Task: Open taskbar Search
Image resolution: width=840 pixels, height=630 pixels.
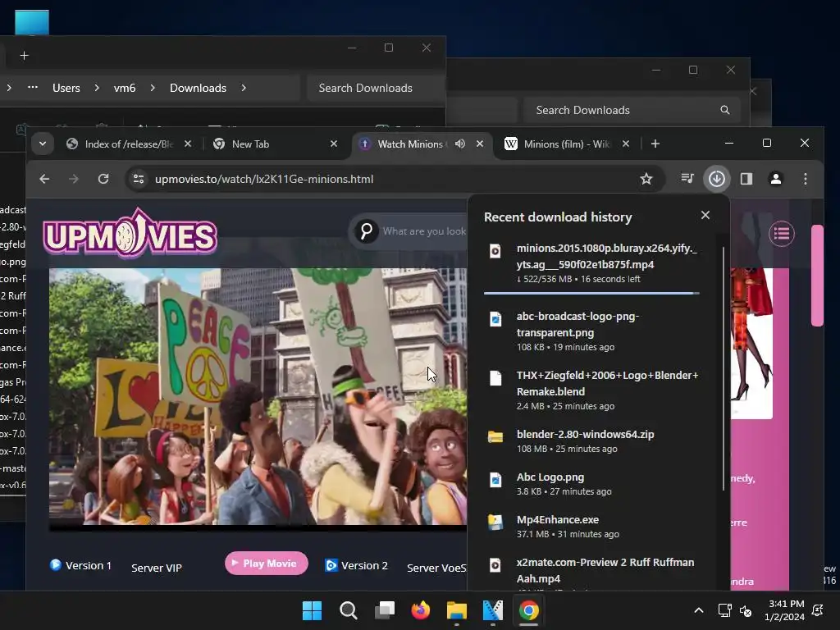Action: [x=348, y=610]
